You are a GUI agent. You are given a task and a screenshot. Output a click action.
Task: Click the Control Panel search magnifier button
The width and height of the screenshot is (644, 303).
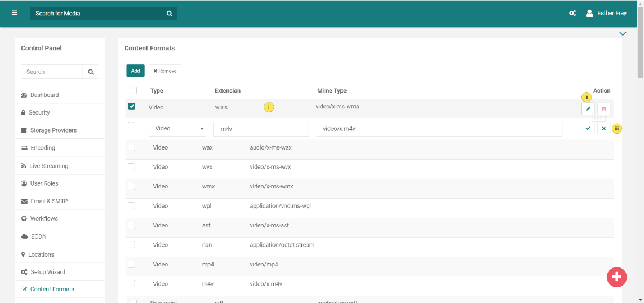pos(91,72)
